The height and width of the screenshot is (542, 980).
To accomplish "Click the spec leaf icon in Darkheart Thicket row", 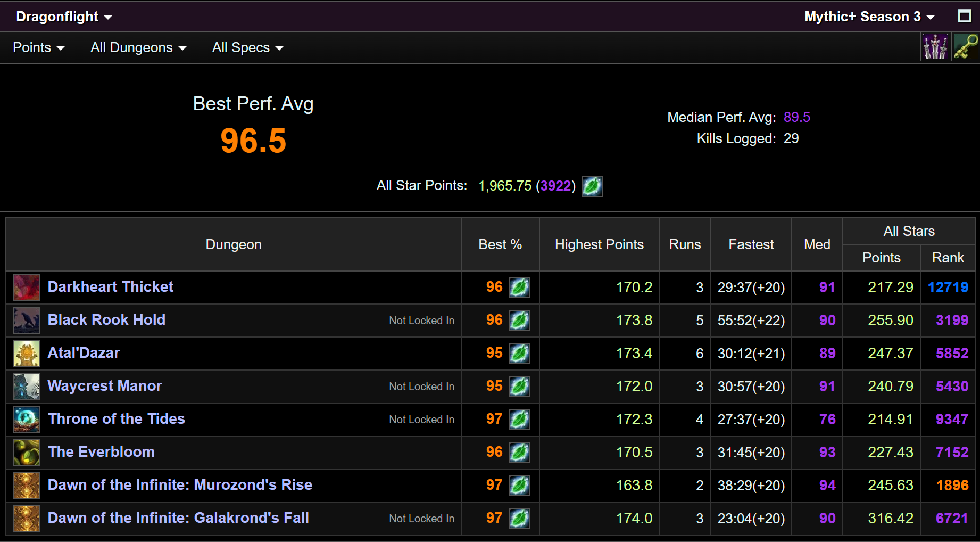I will point(520,288).
